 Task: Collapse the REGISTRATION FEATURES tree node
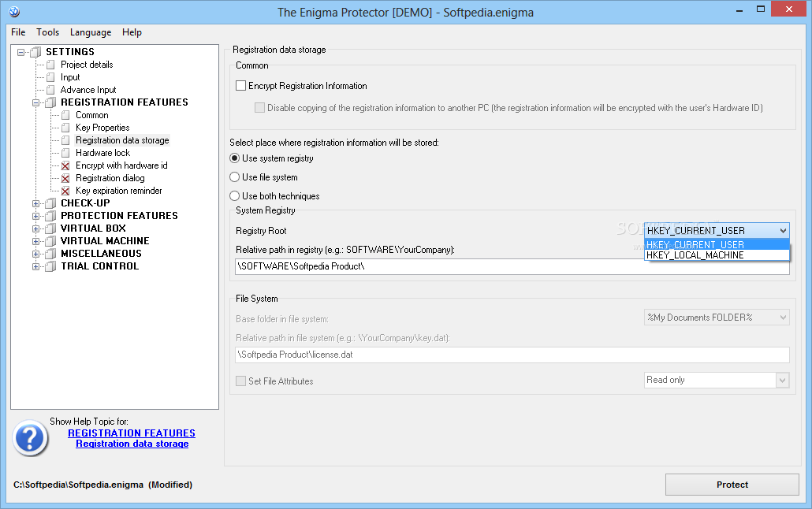pyautogui.click(x=35, y=102)
